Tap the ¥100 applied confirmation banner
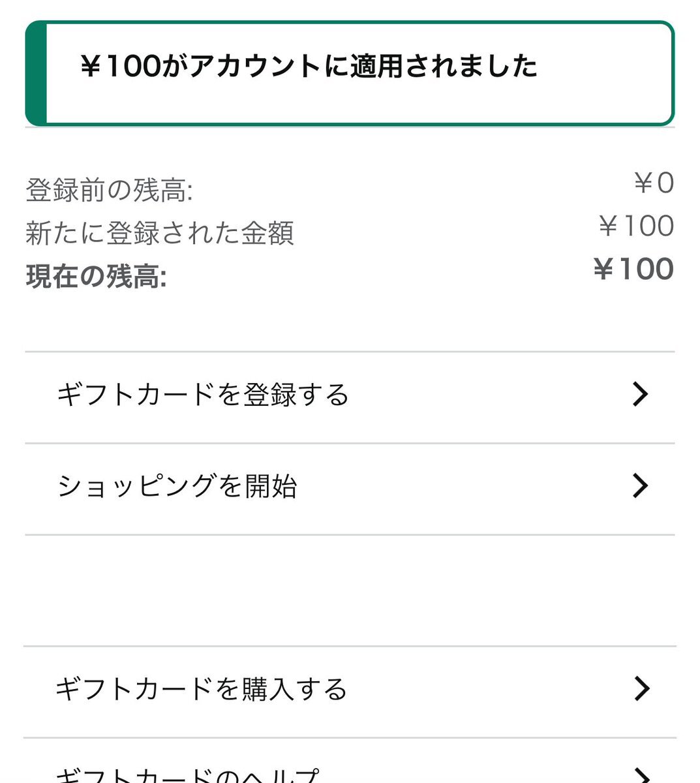This screenshot has height=783, width=700. [x=350, y=73]
